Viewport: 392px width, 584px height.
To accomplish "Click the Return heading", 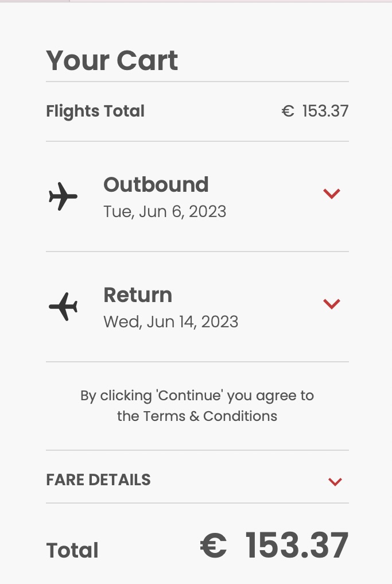I will pos(138,295).
